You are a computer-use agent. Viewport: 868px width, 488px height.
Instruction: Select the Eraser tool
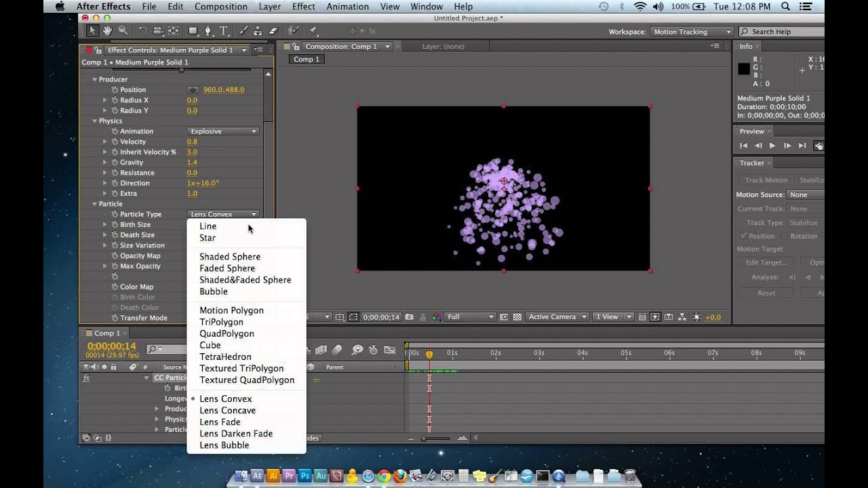273,31
